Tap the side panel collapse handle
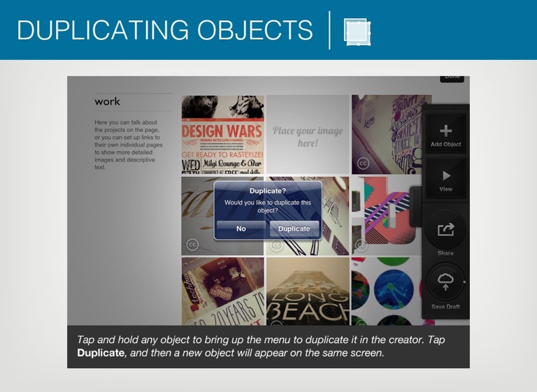537x392 pixels. click(416, 206)
